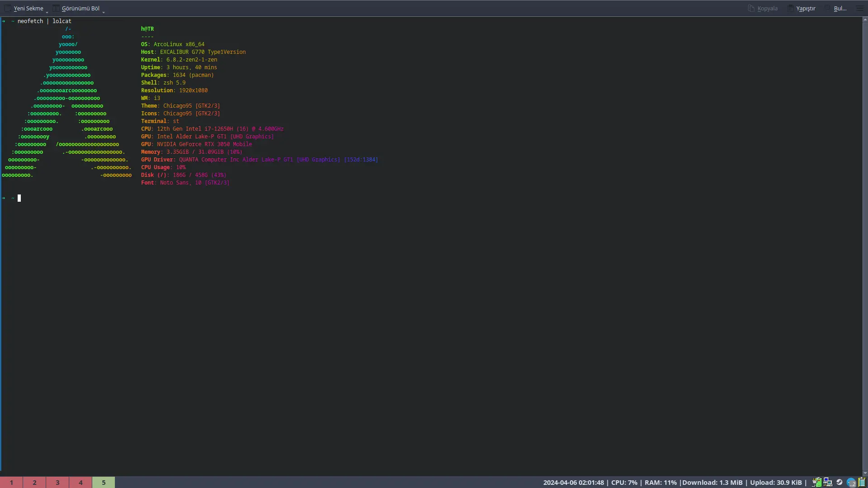Click the 'Download: 1.3 MiB' status entry
868x488 pixels.
pyautogui.click(x=712, y=483)
